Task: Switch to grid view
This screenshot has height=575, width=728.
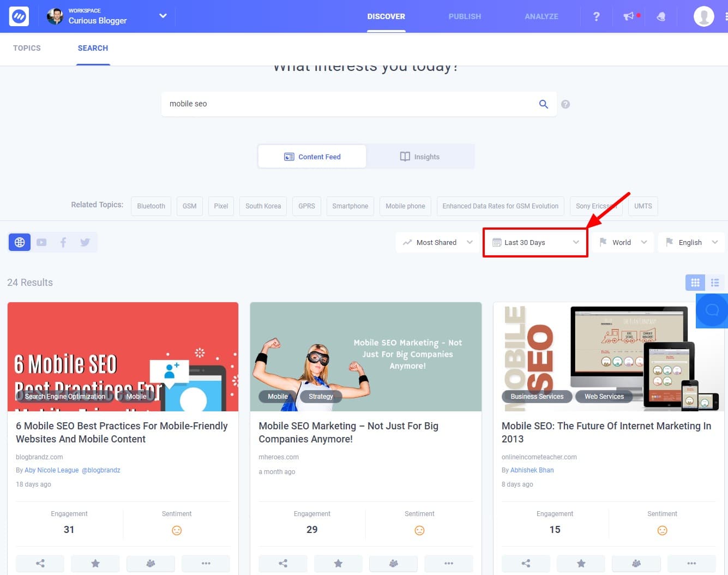Action: [x=695, y=283]
